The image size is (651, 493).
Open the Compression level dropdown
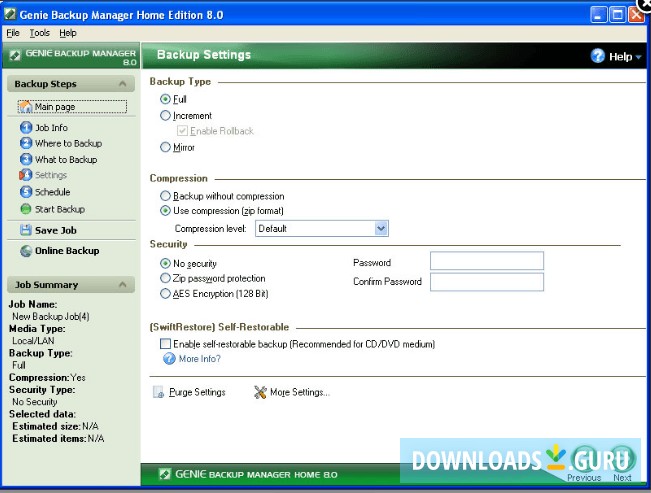(x=381, y=228)
